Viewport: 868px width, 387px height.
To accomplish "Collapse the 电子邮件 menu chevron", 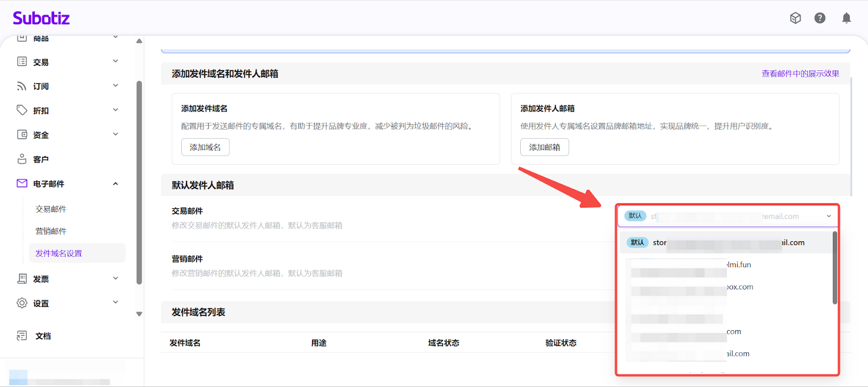I will [116, 184].
